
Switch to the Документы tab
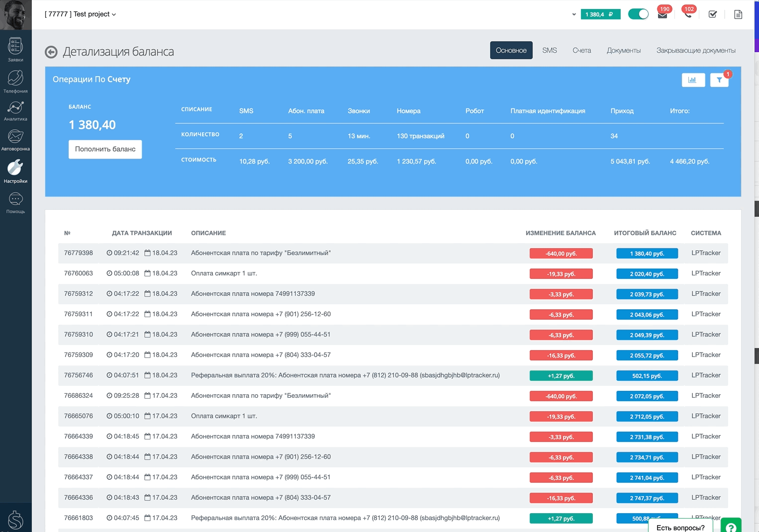coord(624,50)
